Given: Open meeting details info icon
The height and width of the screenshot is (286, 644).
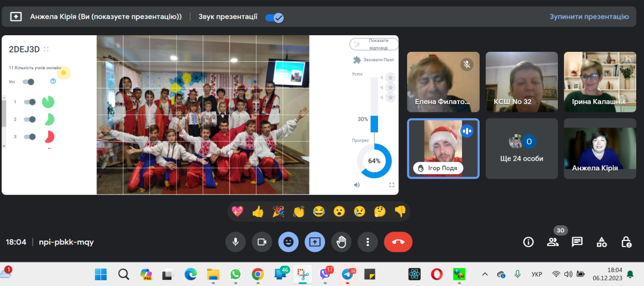Looking at the screenshot, I should click(x=528, y=242).
